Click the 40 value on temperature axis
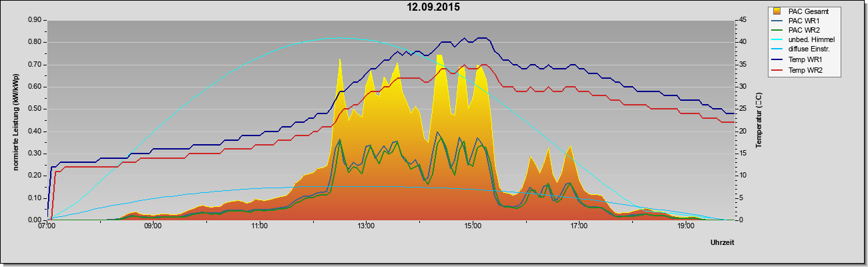The image size is (868, 267). coord(742,42)
